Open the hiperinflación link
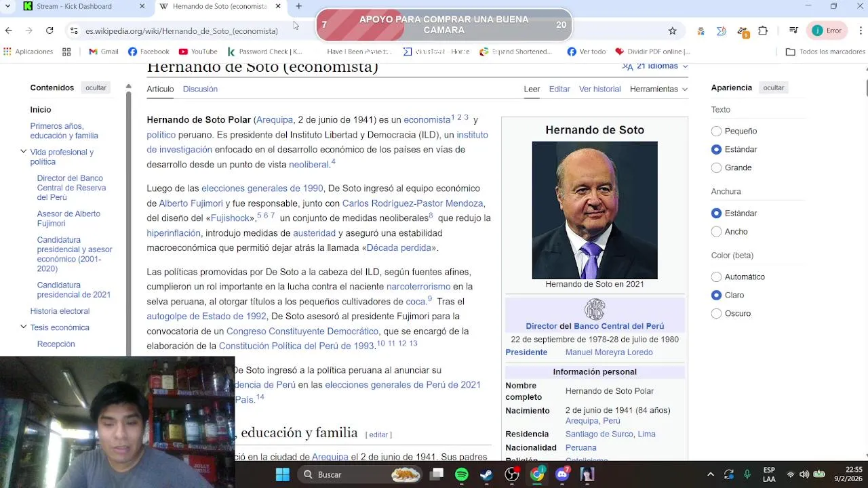The height and width of the screenshot is (488, 868). [174, 233]
